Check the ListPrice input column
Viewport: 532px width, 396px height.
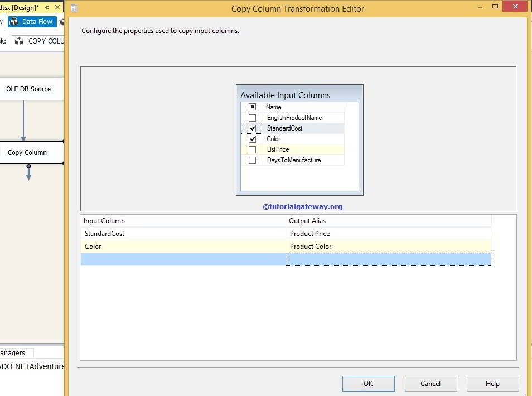pyautogui.click(x=252, y=149)
